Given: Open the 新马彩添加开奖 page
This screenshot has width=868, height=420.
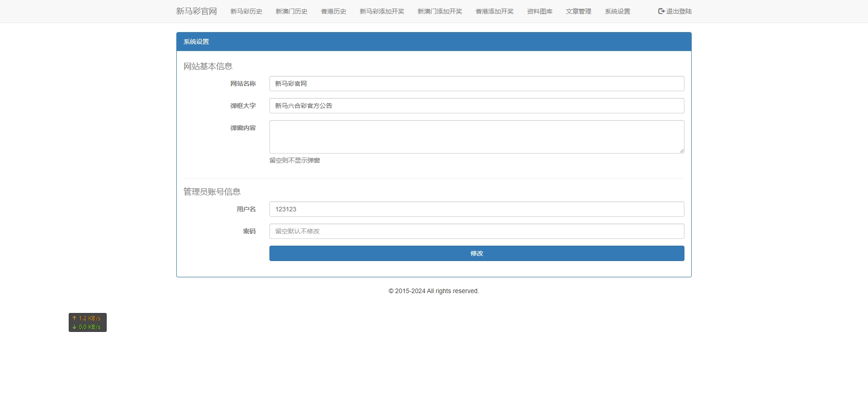Looking at the screenshot, I should tap(382, 11).
